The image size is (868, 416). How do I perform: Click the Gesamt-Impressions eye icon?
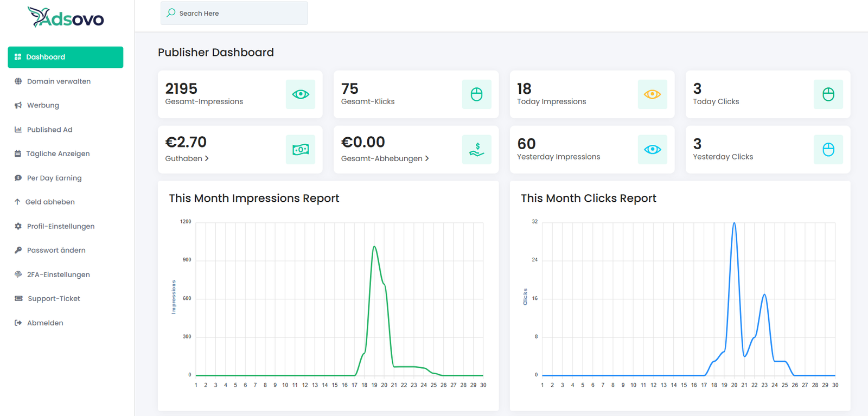point(301,94)
